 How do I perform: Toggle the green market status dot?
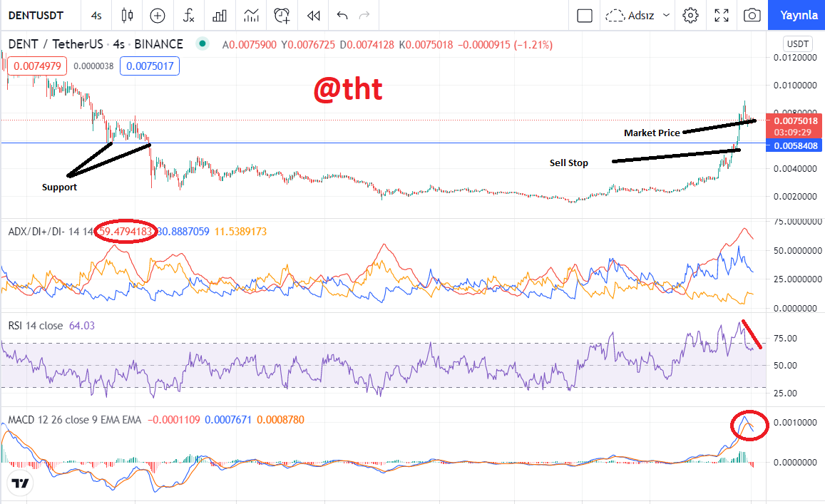click(x=202, y=43)
